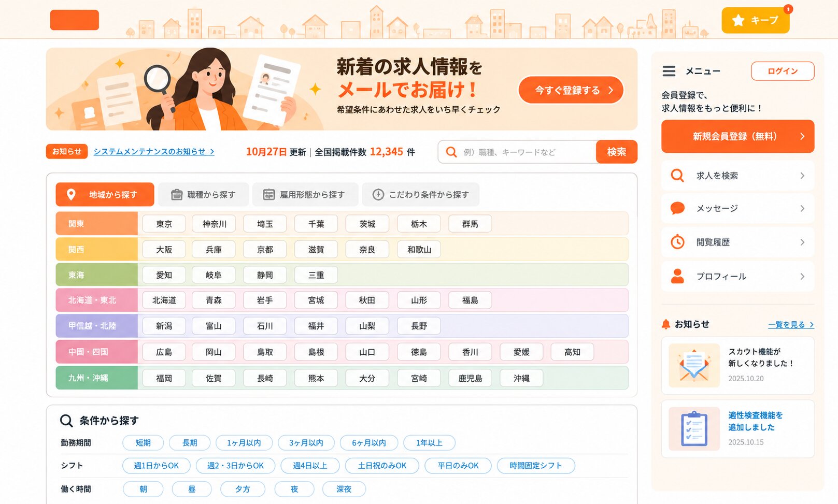Click the ログイン button
Viewport: 838px width, 504px height.
pos(783,71)
